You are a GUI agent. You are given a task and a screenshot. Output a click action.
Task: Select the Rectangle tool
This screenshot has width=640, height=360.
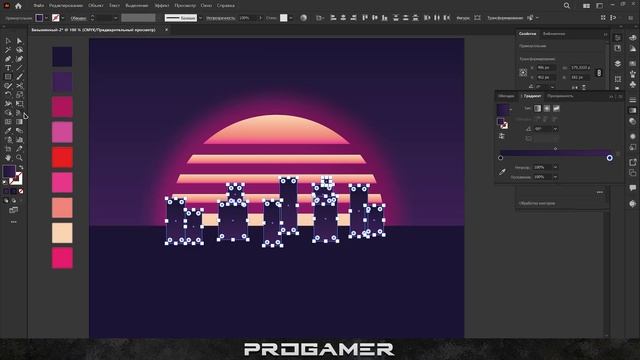click(8, 77)
